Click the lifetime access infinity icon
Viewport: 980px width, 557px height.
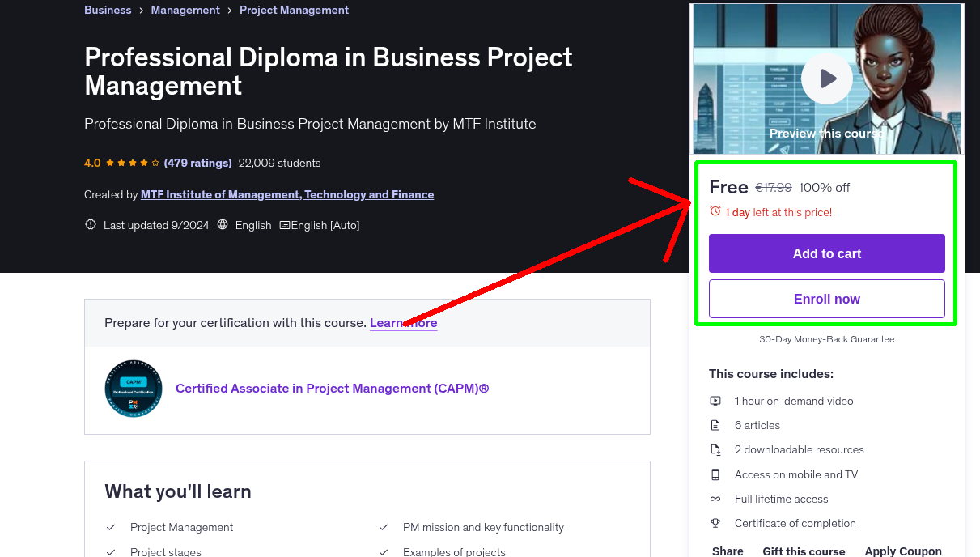coord(716,499)
